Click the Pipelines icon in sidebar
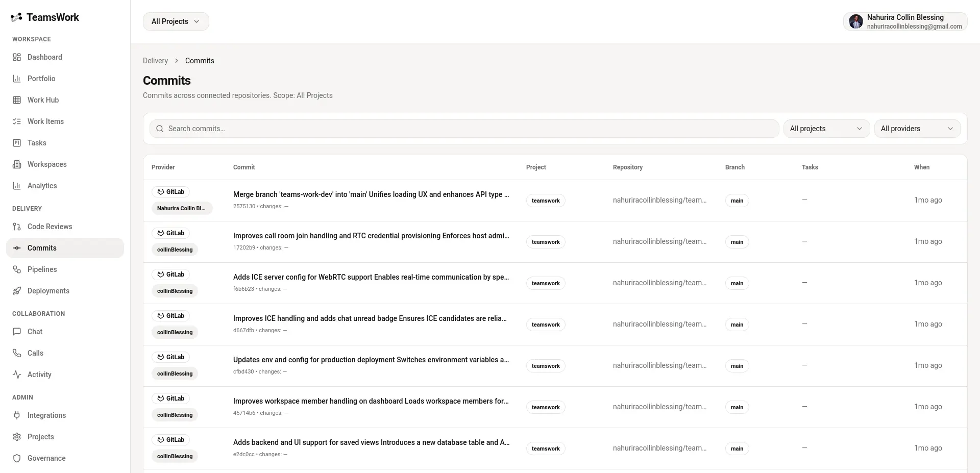This screenshot has width=980, height=473. [x=17, y=269]
